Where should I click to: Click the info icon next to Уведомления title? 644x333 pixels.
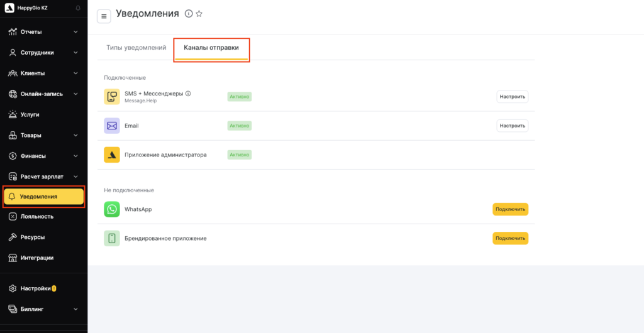[189, 14]
